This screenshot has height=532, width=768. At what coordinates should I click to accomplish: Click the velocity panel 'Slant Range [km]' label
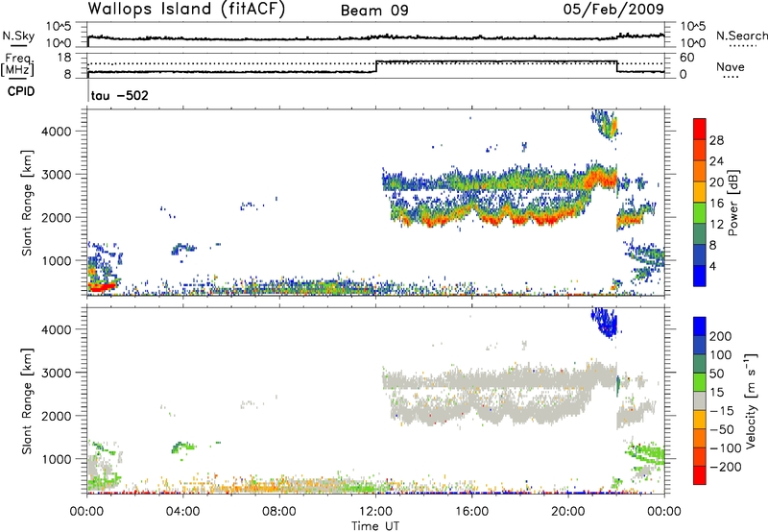click(27, 401)
